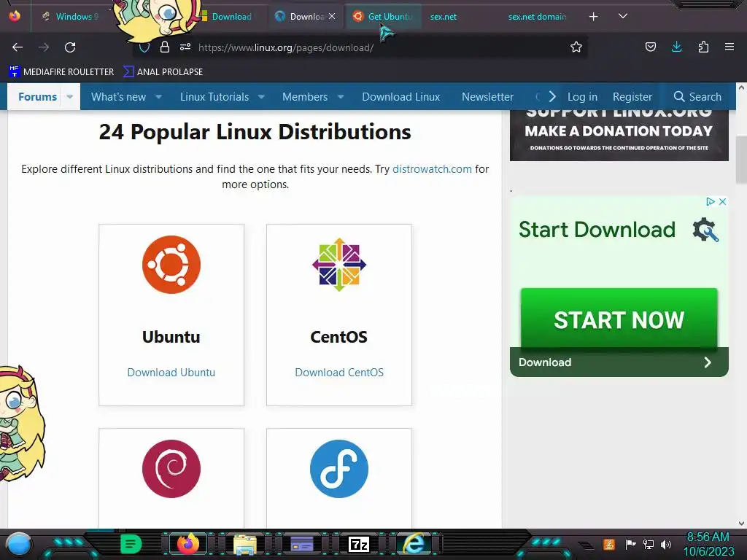Screen dimensions: 747x560
Task: Click the Log in link
Action: pyautogui.click(x=582, y=97)
